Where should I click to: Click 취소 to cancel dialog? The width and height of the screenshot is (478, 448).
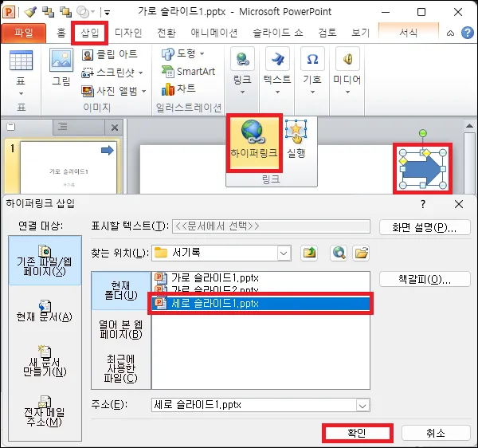tap(436, 433)
